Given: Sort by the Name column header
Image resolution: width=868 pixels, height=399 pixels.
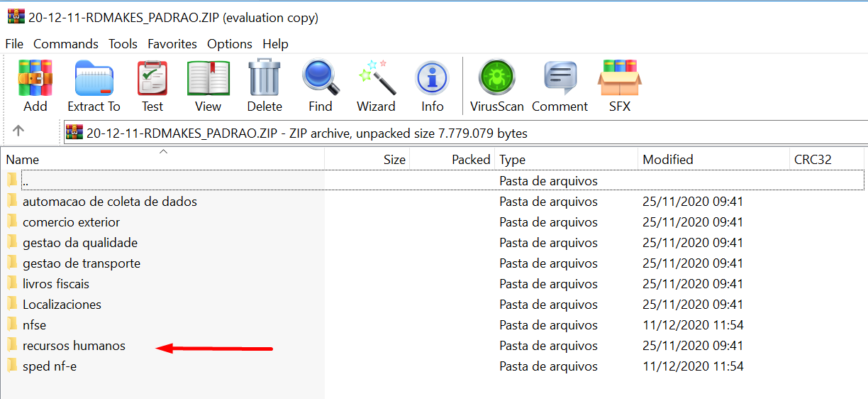Looking at the screenshot, I should pyautogui.click(x=162, y=159).
